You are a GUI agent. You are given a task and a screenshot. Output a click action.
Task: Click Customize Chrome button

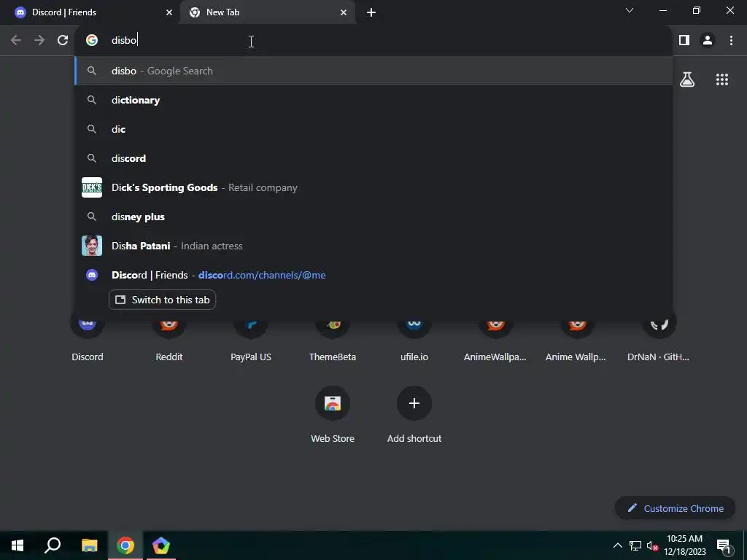[676, 508]
